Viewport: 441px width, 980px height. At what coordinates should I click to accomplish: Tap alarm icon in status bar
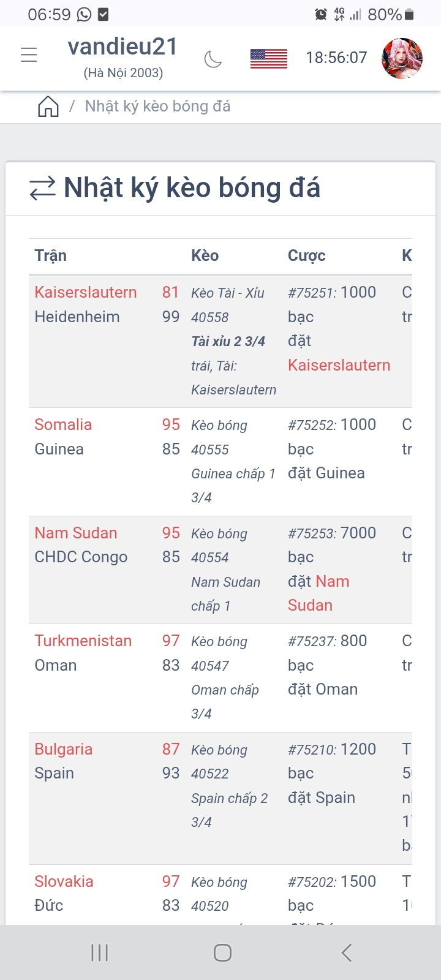[x=320, y=14]
